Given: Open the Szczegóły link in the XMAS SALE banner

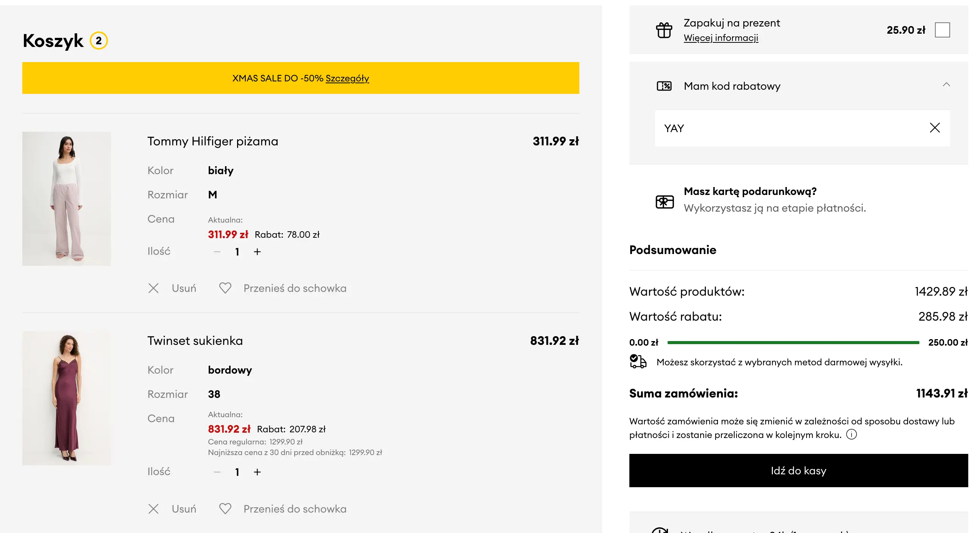Looking at the screenshot, I should pyautogui.click(x=347, y=78).
